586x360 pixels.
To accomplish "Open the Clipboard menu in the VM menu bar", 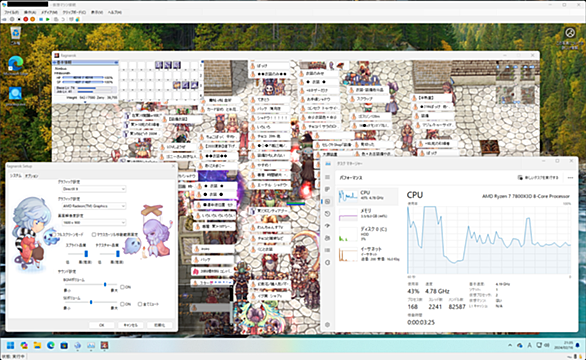I will 73,12.
